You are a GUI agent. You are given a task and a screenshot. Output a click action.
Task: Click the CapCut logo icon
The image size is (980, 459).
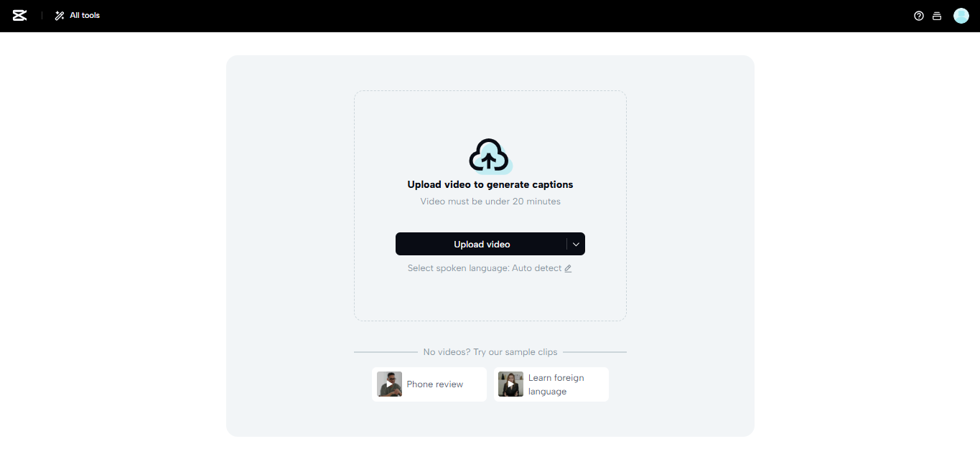19,15
